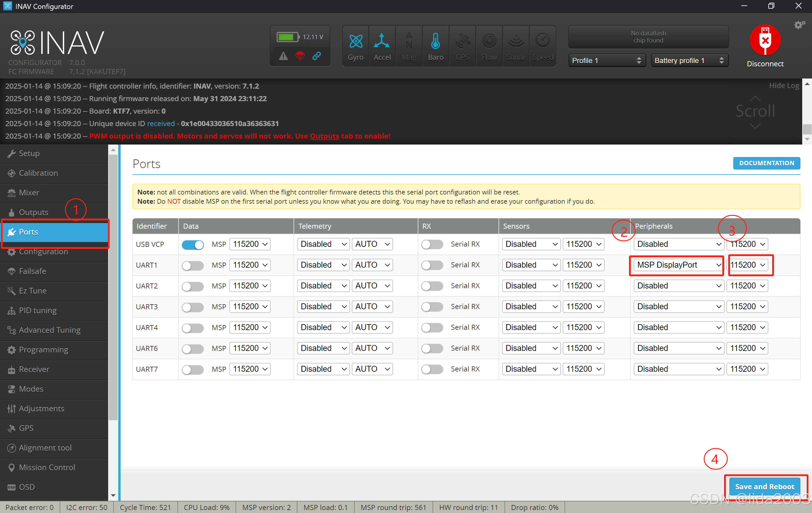Open the UART3 telemetry Disabled dropdown
Viewport: 812px width, 513px height.
[323, 307]
